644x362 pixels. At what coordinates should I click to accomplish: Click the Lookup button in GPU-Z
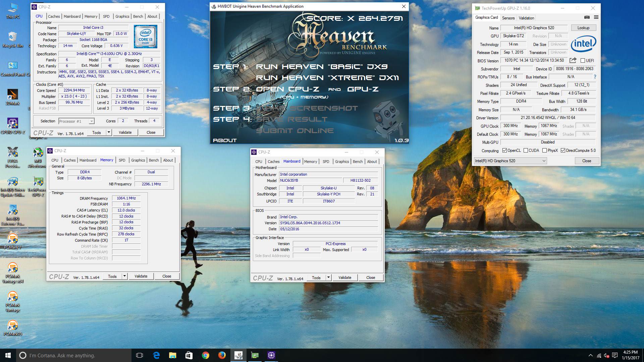pos(583,28)
